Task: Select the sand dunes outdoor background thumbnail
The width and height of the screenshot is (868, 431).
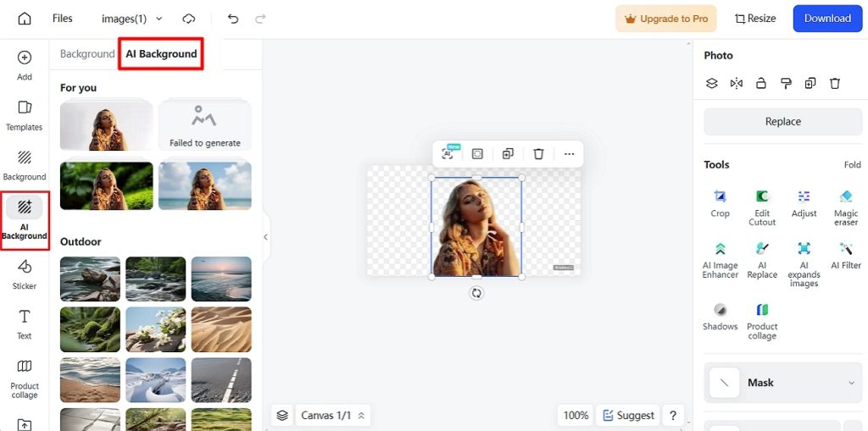Action: click(x=221, y=329)
